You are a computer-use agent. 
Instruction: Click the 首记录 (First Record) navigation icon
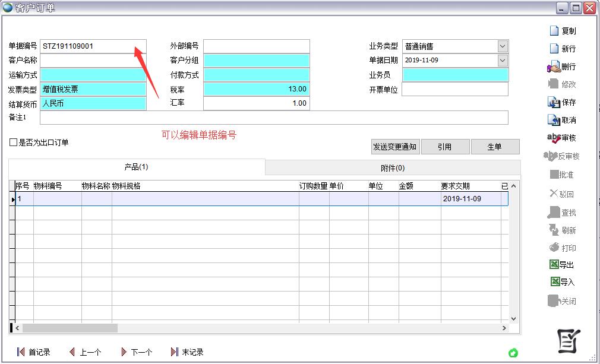click(33, 352)
